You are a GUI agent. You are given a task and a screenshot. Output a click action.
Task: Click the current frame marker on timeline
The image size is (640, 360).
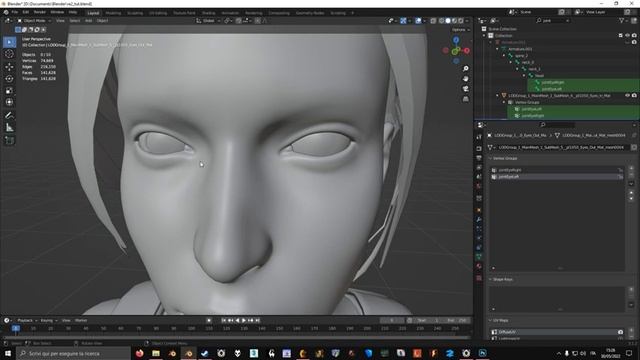click(16, 328)
